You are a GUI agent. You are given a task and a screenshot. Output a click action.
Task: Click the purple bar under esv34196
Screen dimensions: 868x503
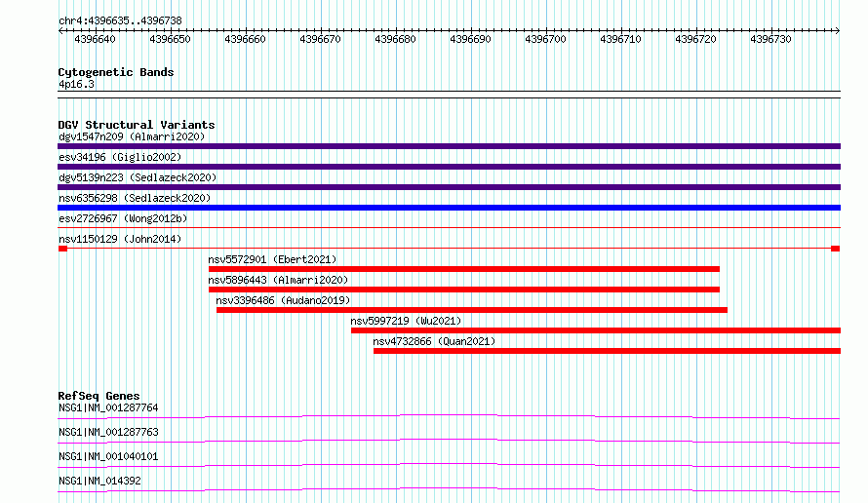point(449,167)
